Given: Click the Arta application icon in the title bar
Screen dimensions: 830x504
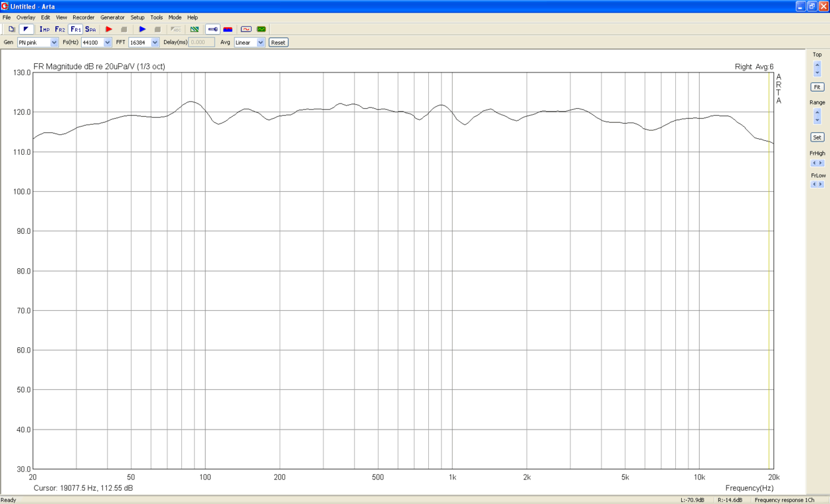Looking at the screenshot, I should pos(5,6).
